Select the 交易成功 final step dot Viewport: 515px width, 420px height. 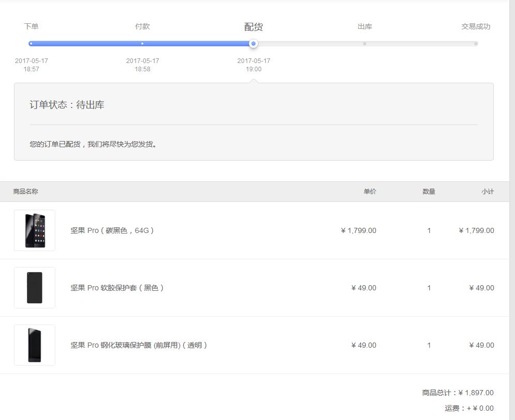476,43
